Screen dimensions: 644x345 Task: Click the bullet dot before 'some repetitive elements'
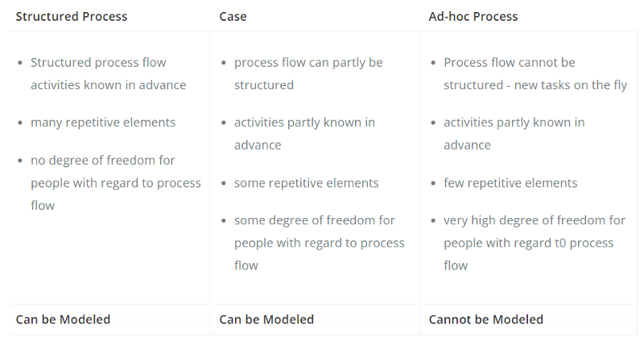pyautogui.click(x=224, y=183)
